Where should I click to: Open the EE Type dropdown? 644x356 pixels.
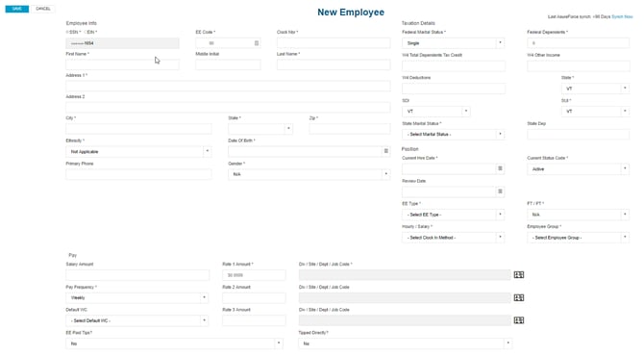tap(453, 215)
